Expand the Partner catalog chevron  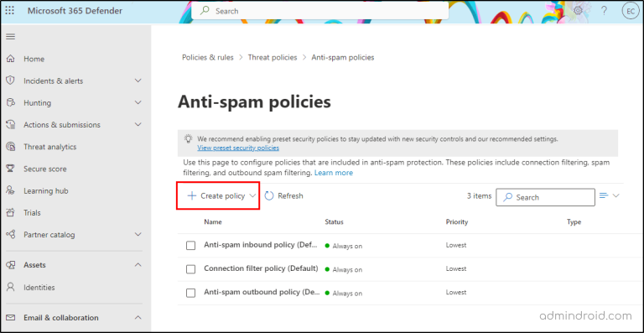click(x=138, y=235)
